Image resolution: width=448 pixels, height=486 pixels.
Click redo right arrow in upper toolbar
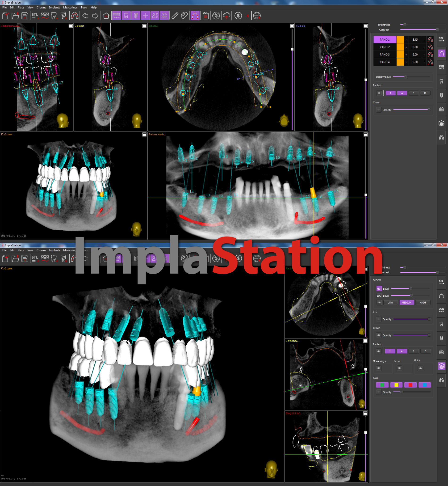click(95, 16)
